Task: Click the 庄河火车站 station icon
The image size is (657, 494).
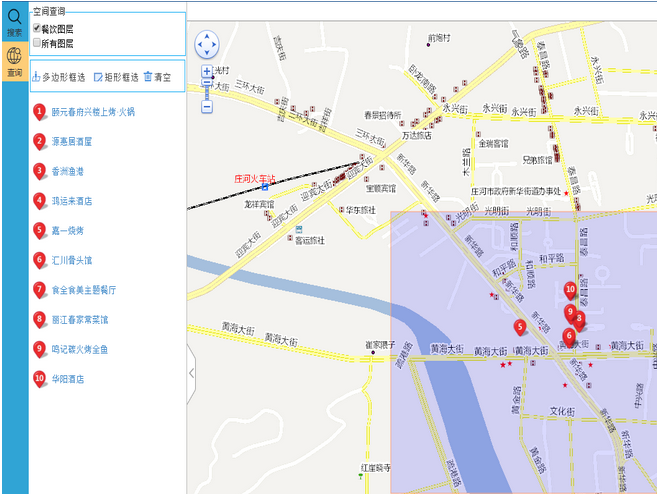Action: click(x=265, y=187)
